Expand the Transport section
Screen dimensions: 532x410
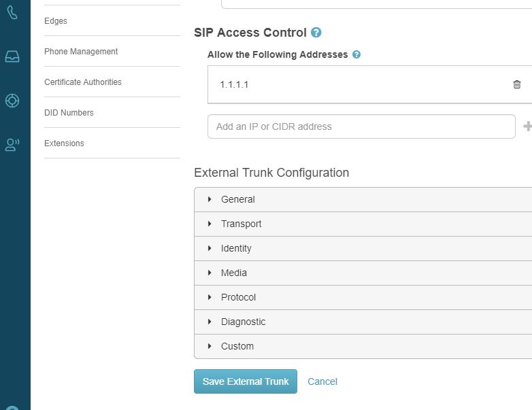click(x=241, y=224)
